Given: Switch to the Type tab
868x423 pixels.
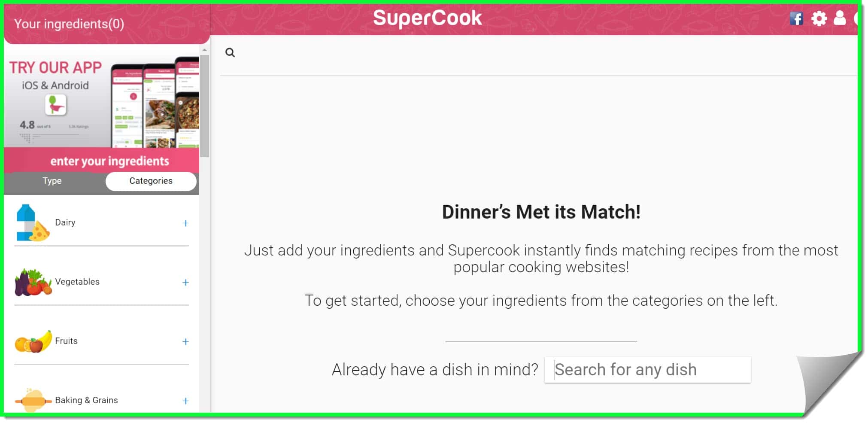Looking at the screenshot, I should coord(52,181).
